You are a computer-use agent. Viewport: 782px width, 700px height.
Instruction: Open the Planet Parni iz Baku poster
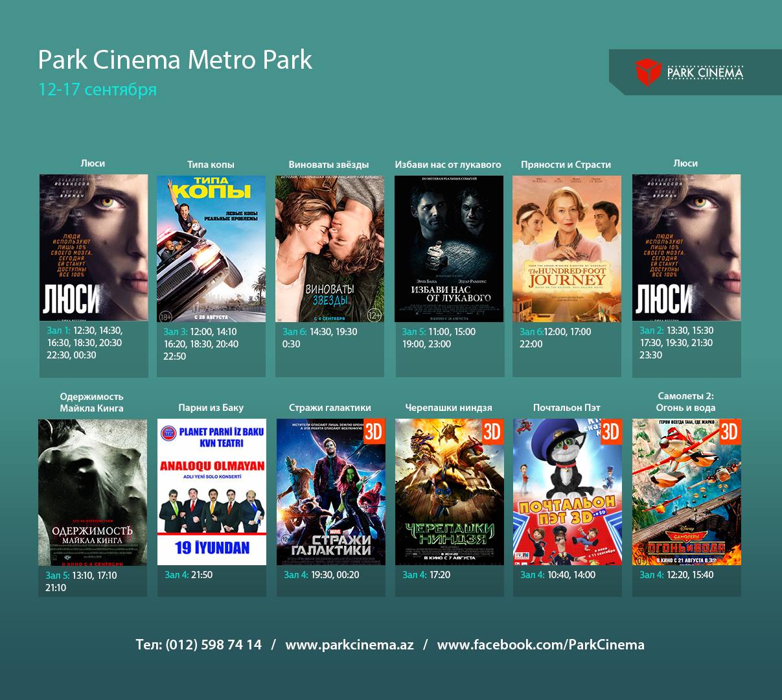pos(212,492)
